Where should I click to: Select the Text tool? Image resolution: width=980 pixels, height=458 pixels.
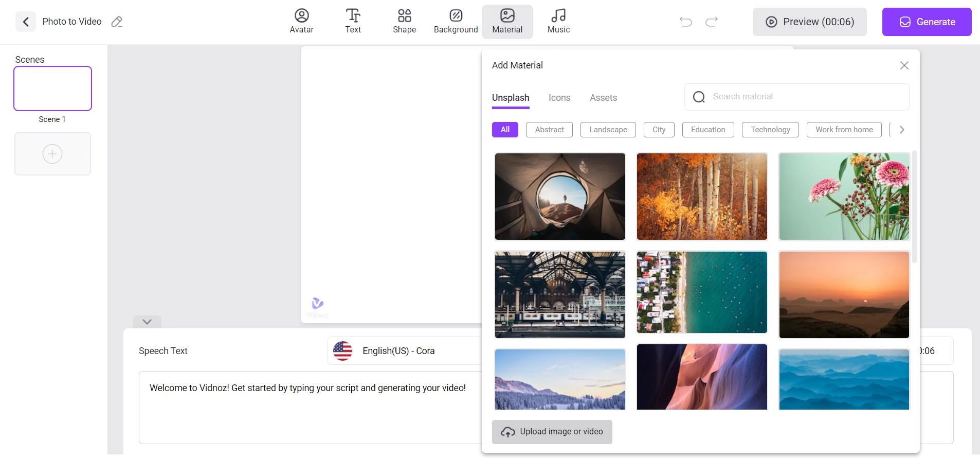coord(353,22)
